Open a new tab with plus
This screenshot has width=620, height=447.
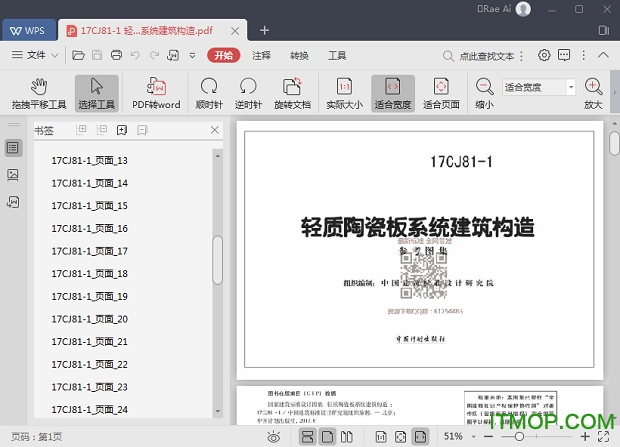point(264,30)
